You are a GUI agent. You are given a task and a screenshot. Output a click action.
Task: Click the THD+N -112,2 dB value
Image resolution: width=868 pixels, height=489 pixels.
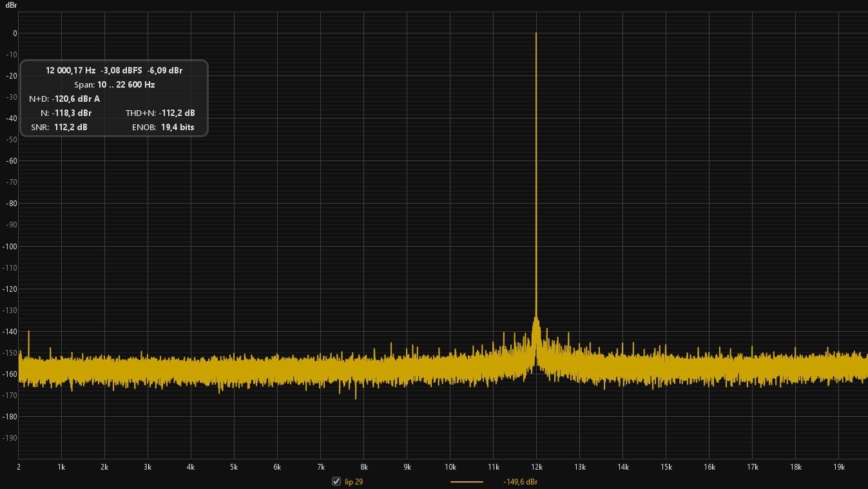(x=177, y=113)
